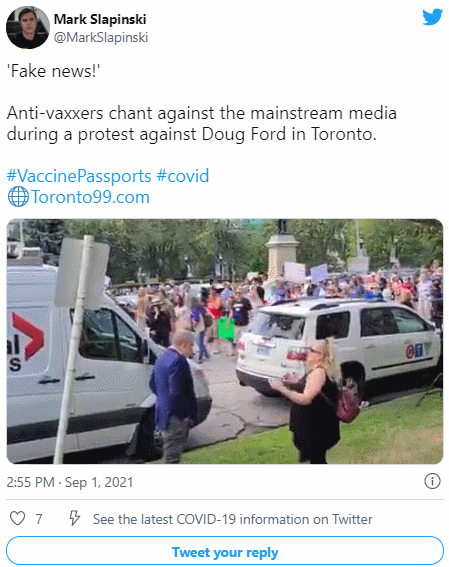This screenshot has width=449, height=567.
Task: Click the like count number 7
Action: 39,519
